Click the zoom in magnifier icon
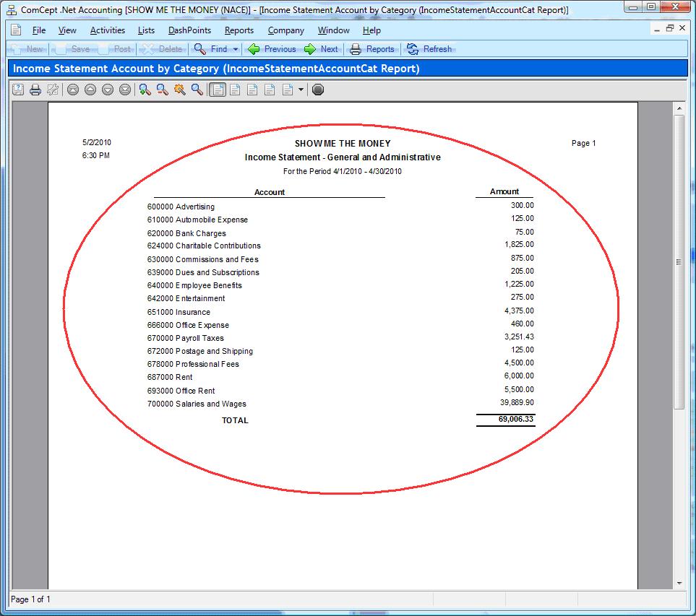Screen dimensions: 696x616 [145, 90]
